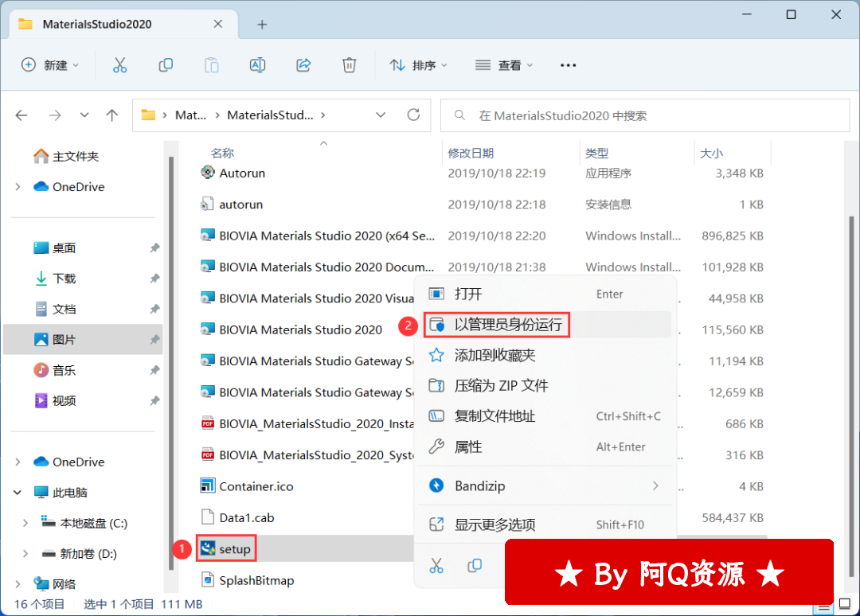Click the Container.ico file icon

point(207,485)
